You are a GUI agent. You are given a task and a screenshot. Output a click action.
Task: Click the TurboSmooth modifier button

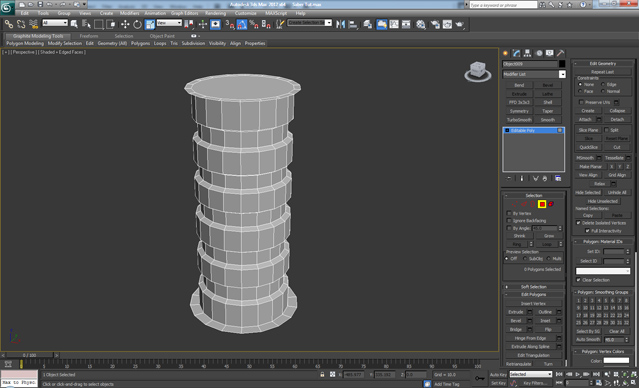click(x=519, y=120)
